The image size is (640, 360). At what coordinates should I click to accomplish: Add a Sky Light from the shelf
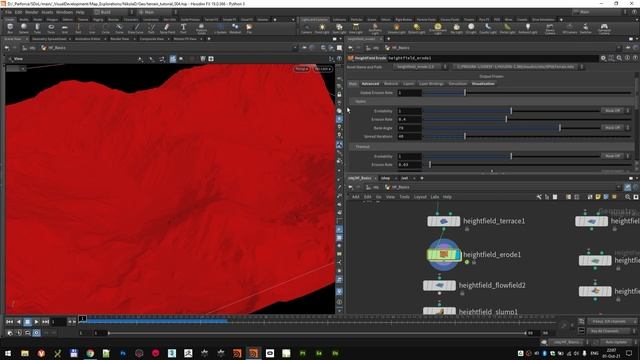pos(456,28)
